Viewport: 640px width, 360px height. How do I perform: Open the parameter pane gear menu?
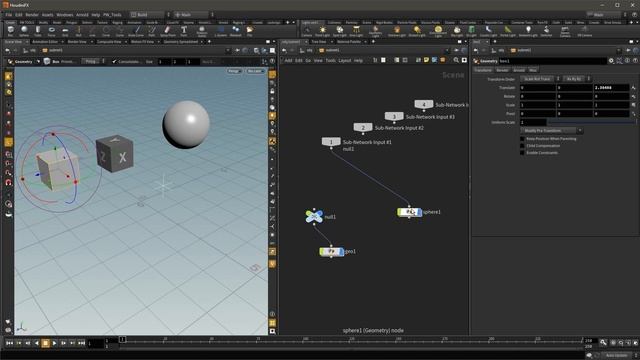pyautogui.click(x=611, y=61)
